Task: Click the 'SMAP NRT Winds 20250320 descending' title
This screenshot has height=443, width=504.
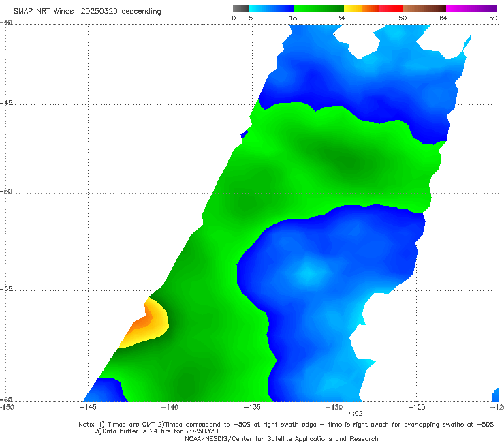Action: [87, 11]
